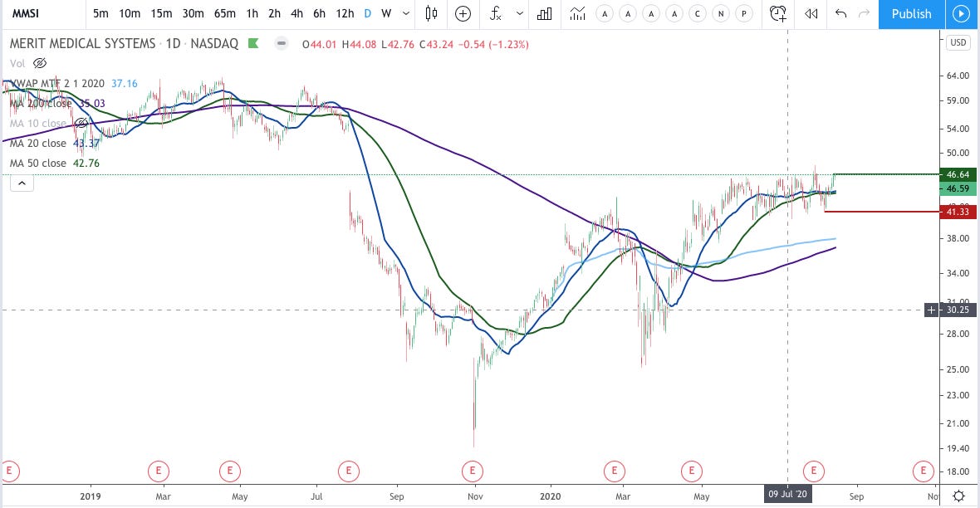The width and height of the screenshot is (980, 508).
Task: Open the fx indicators dialog
Action: pyautogui.click(x=495, y=14)
